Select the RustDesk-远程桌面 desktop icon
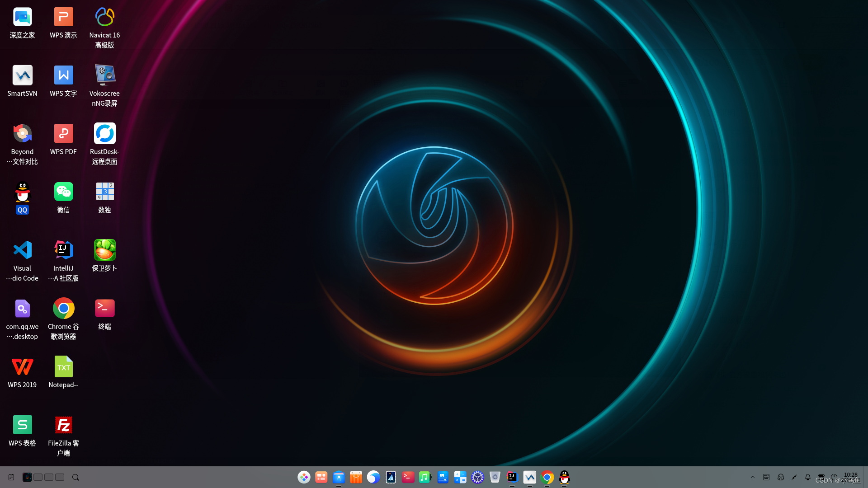The height and width of the screenshot is (488, 868). (104, 144)
